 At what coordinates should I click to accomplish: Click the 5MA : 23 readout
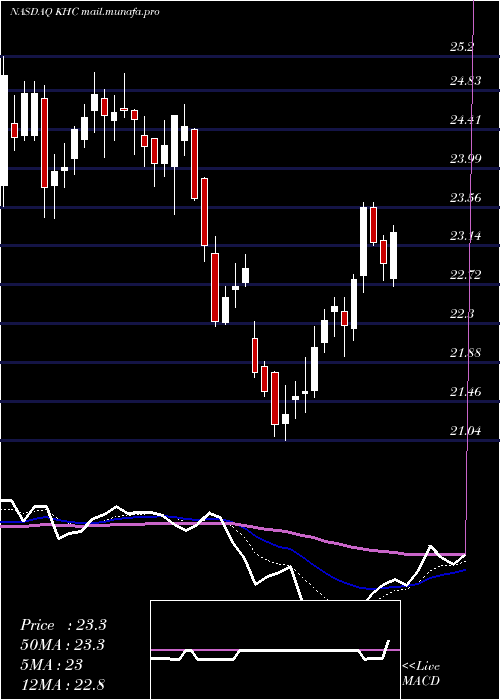coord(52,665)
